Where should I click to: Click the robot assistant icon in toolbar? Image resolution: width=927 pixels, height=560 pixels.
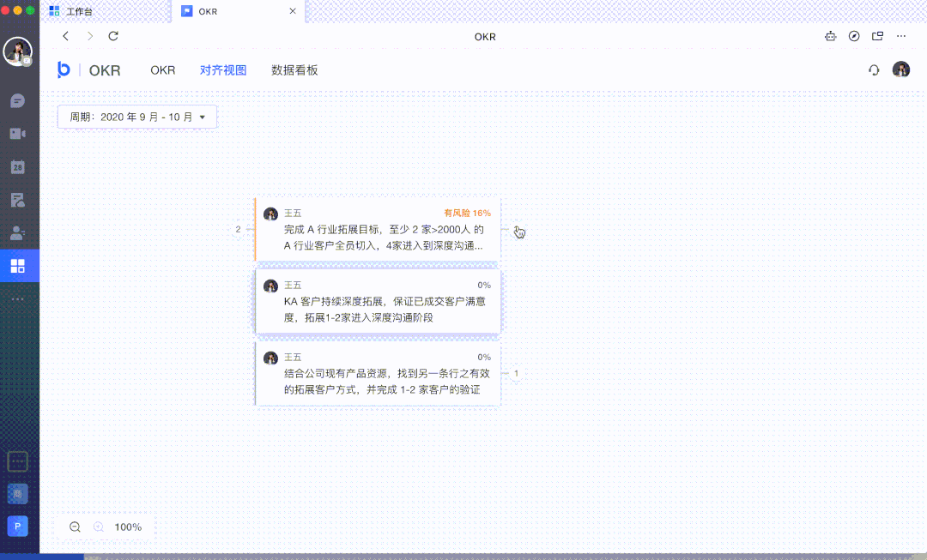[x=830, y=37]
